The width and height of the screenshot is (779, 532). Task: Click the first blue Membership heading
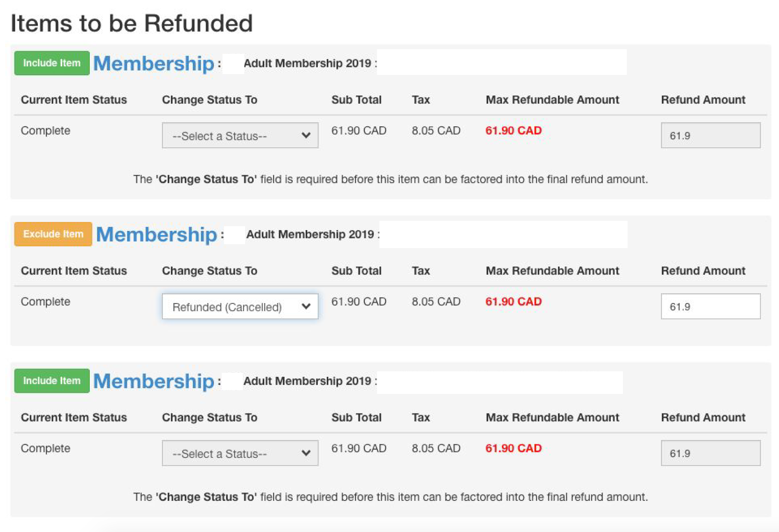tap(154, 64)
